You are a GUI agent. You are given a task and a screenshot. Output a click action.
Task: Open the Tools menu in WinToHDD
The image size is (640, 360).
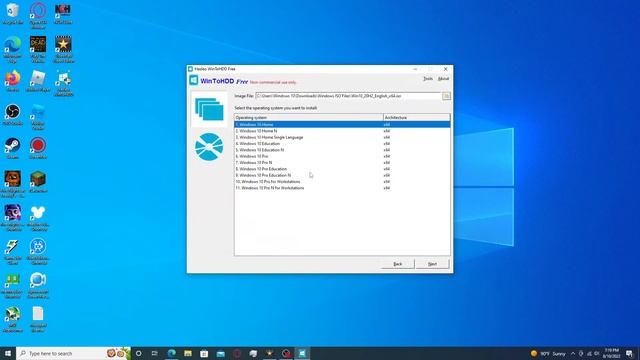click(x=428, y=79)
